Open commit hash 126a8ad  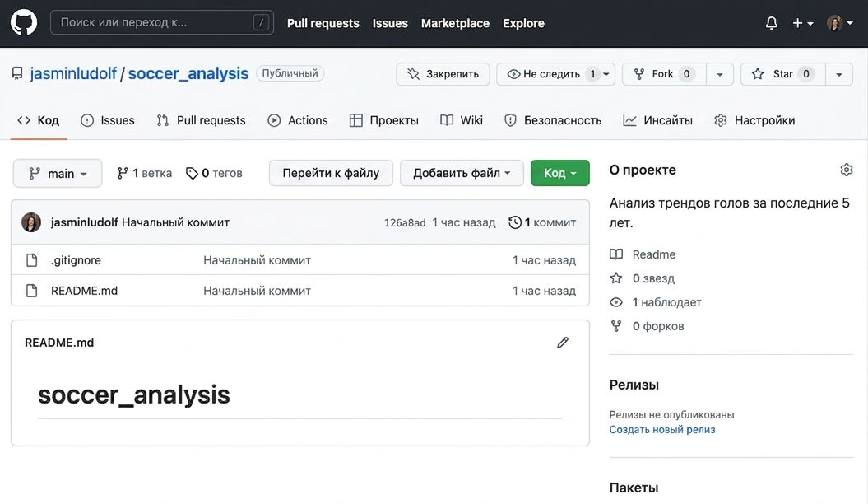point(405,222)
